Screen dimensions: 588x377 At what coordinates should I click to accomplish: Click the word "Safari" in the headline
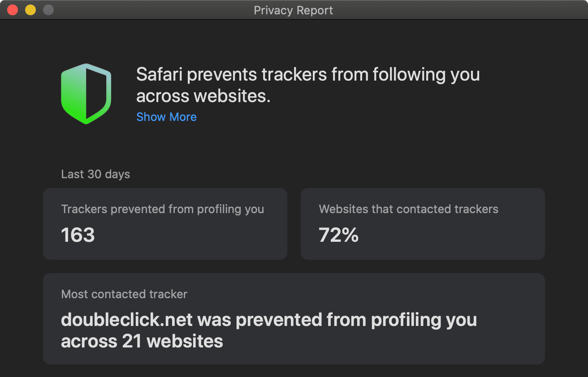(x=159, y=75)
